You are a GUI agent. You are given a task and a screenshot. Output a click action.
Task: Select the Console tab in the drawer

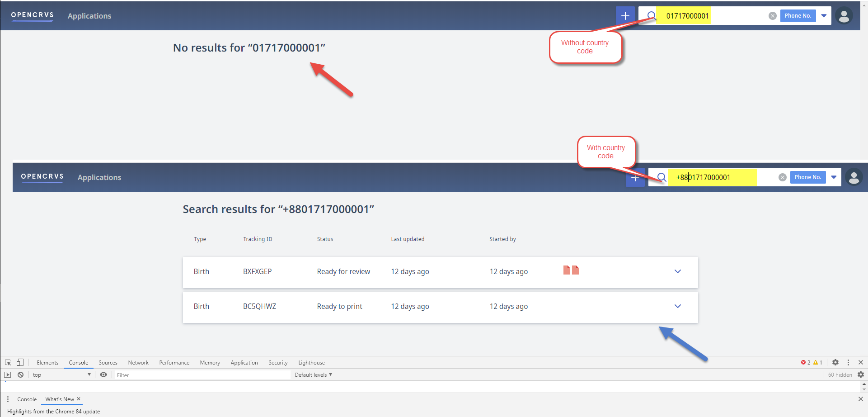point(27,399)
